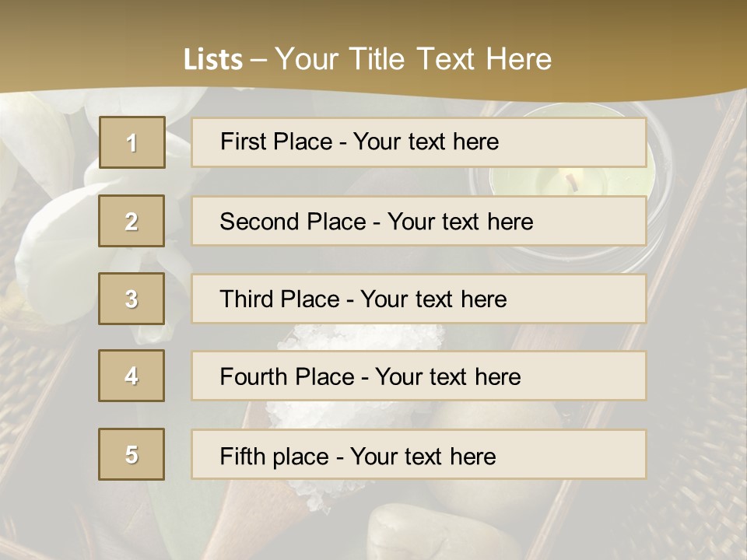This screenshot has height=560, width=747.
Task: Click the Fourth Place text bar
Action: 419,376
